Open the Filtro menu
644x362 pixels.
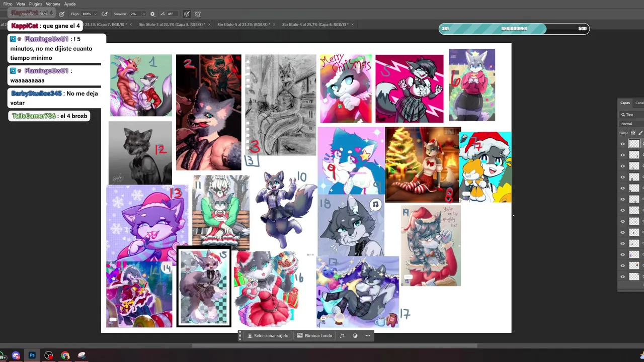(8, 4)
